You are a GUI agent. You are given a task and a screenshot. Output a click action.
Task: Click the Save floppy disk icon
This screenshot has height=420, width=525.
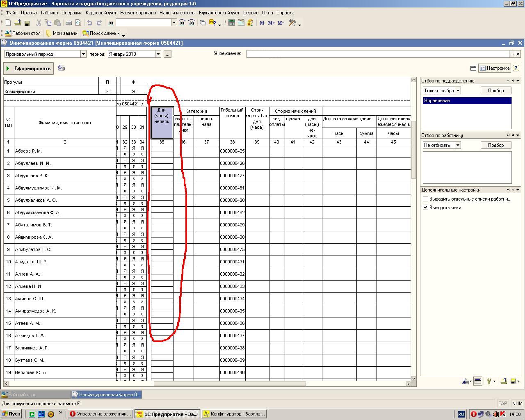27,23
